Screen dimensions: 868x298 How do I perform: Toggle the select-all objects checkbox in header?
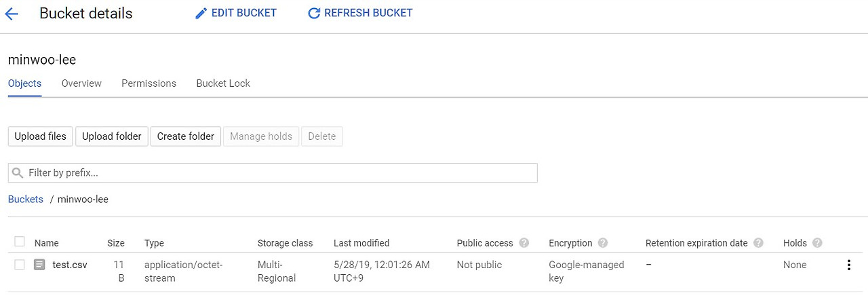tap(20, 242)
